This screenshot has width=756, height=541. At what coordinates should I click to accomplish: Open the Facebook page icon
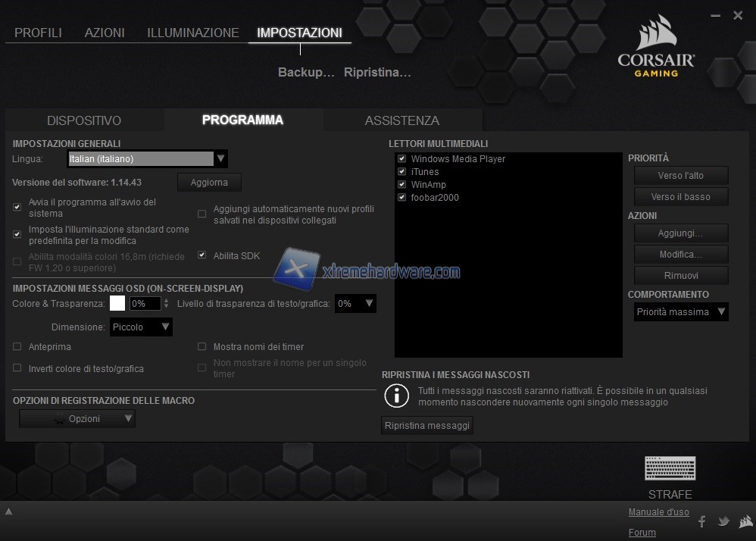pyautogui.click(x=701, y=521)
